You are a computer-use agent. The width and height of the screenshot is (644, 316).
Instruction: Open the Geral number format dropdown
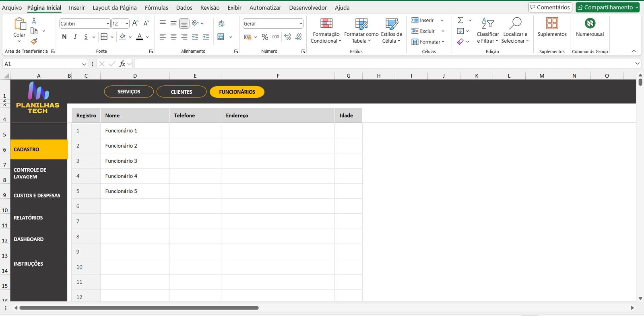(x=300, y=24)
